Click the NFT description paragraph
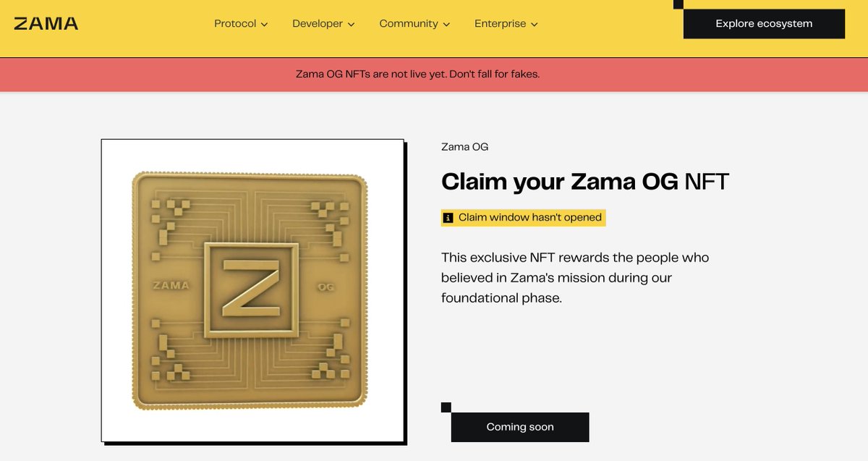 coord(574,277)
